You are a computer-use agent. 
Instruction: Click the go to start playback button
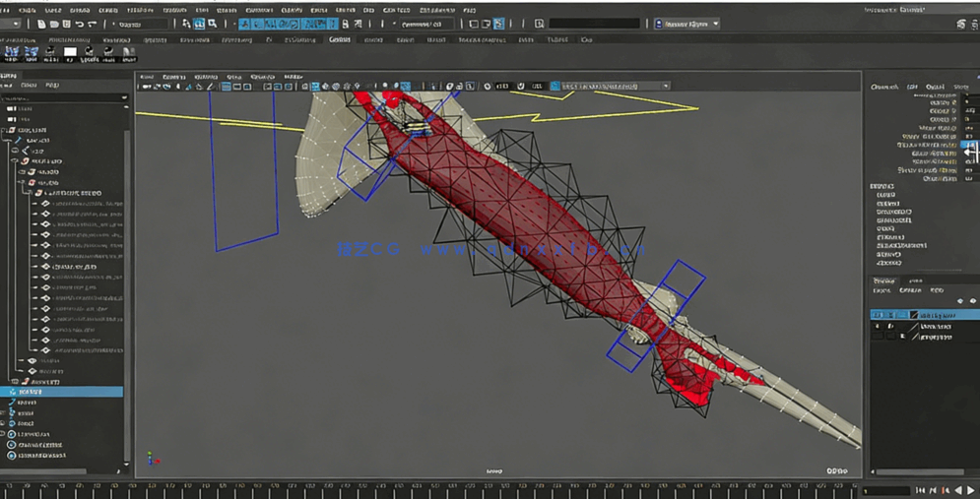point(920,490)
